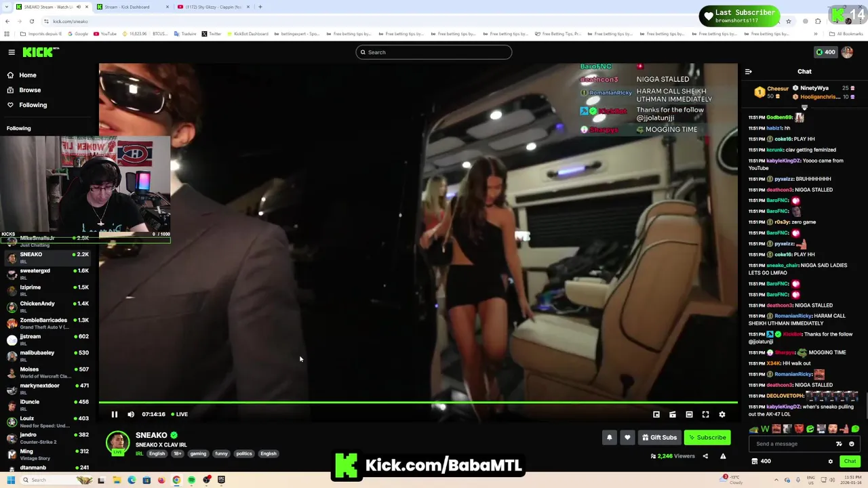The image size is (868, 488).
Task: Expand the gifters leaderboard chevron
Action: pos(804,107)
